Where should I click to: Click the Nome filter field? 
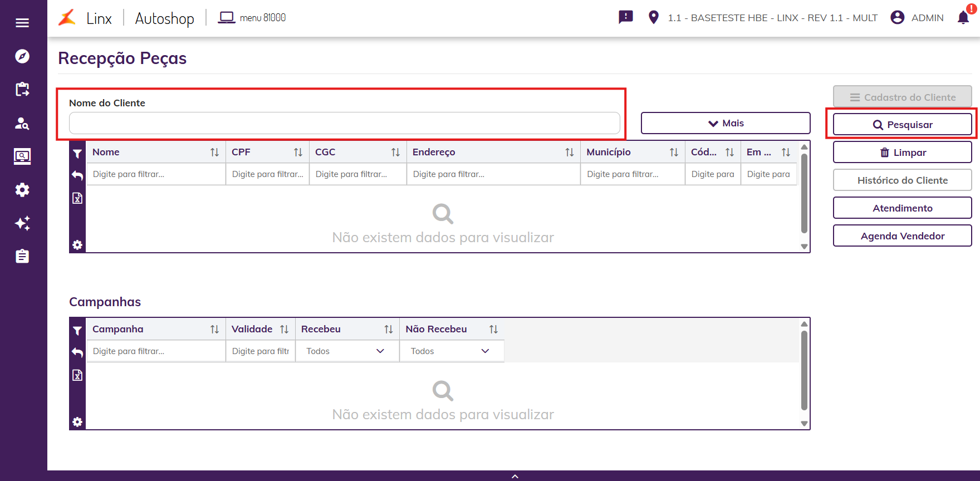pos(156,174)
